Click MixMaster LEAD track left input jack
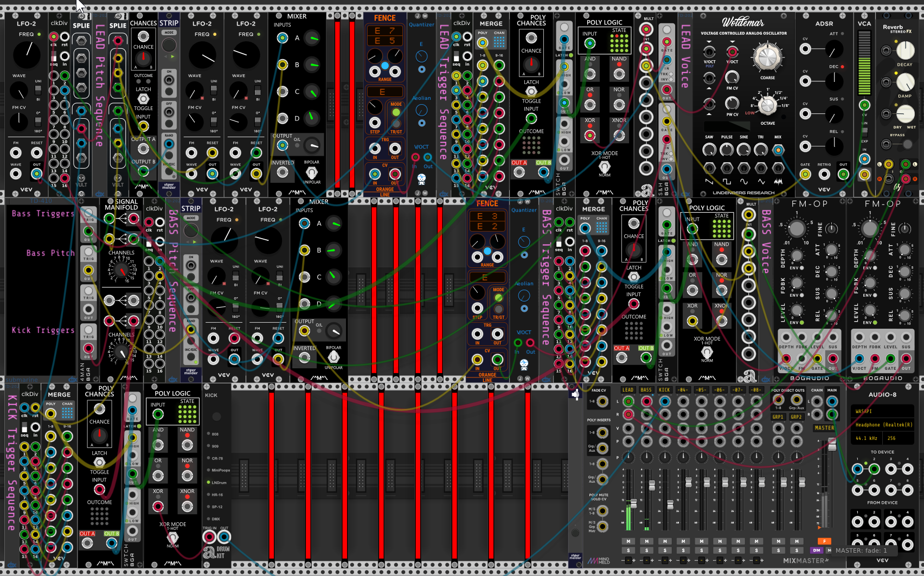The image size is (924, 576). click(628, 401)
